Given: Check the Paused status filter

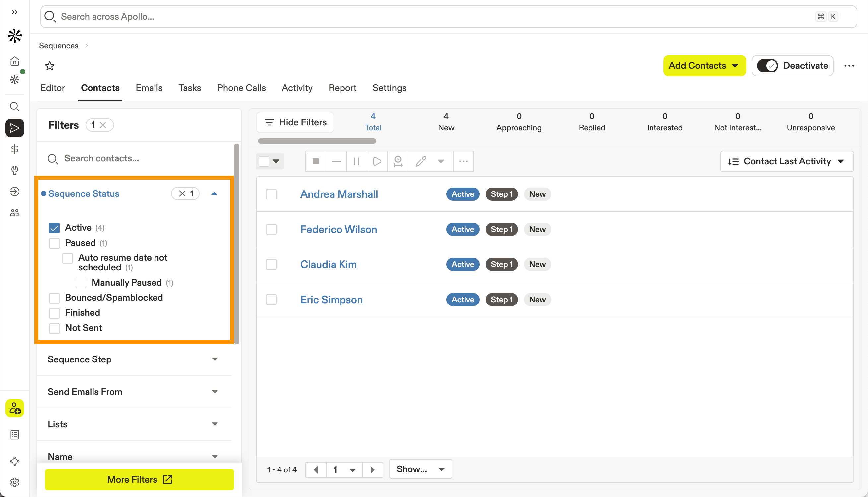Looking at the screenshot, I should click(x=54, y=243).
